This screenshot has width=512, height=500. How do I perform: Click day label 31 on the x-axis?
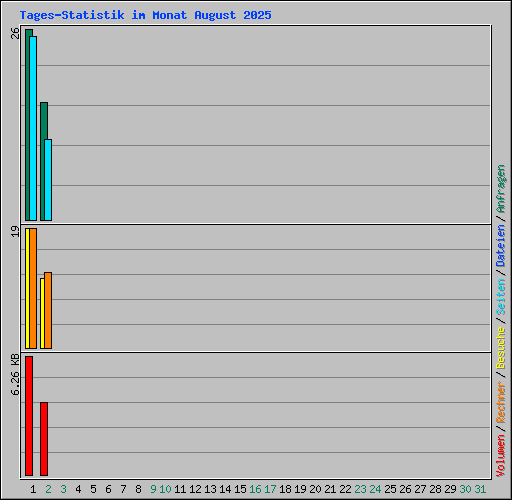480,489
